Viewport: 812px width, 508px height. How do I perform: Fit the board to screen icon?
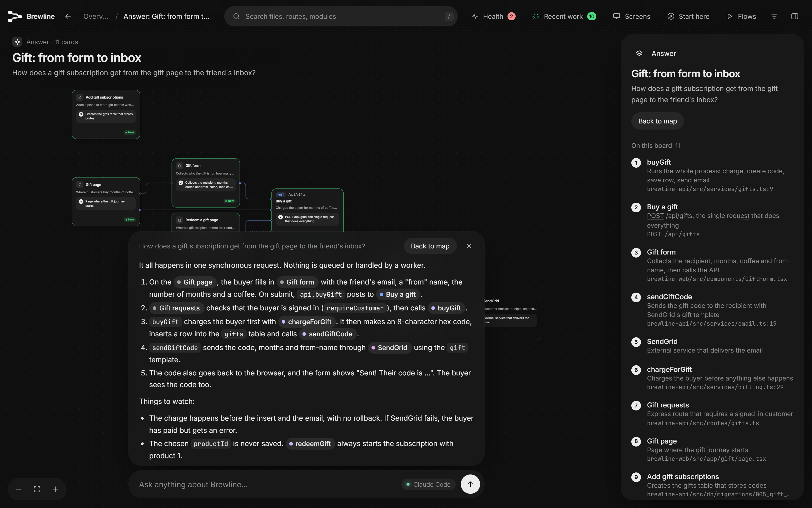click(37, 489)
